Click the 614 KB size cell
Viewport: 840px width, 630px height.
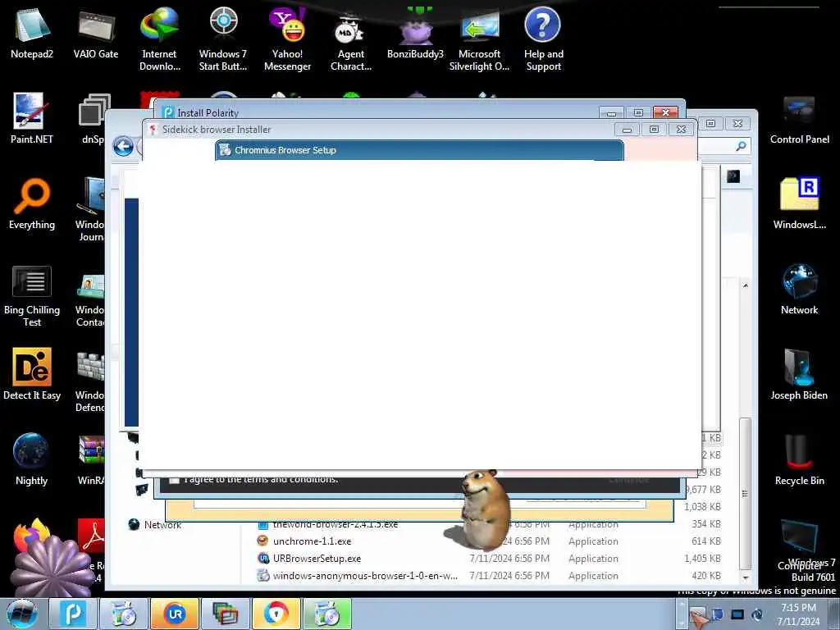coord(706,541)
